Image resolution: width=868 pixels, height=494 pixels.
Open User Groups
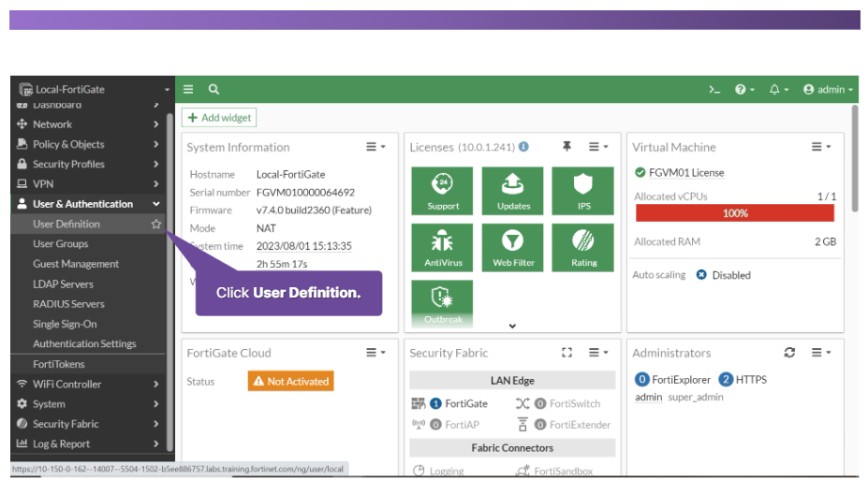pyautogui.click(x=60, y=243)
